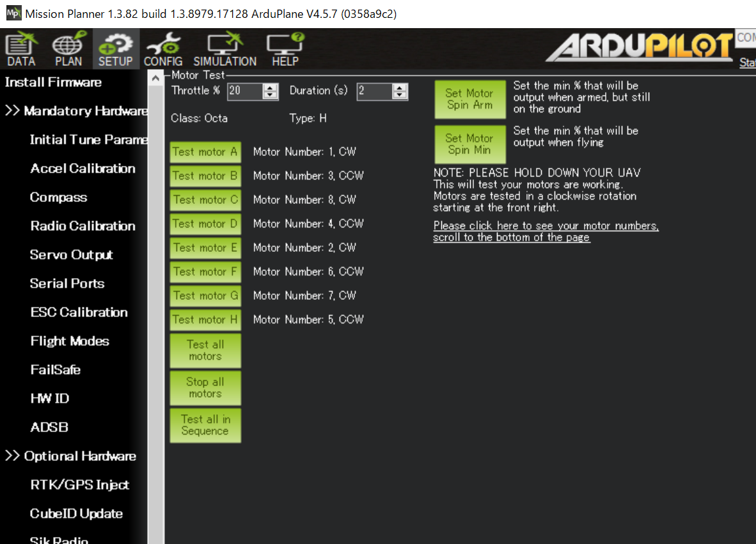Open the CONFIG screen
This screenshot has width=756, height=544.
pos(163,48)
